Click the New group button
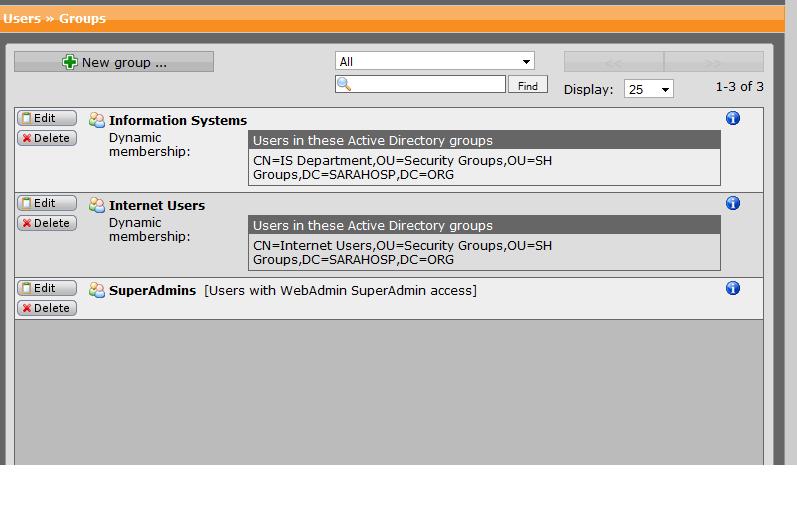The width and height of the screenshot is (797, 512). [114, 62]
